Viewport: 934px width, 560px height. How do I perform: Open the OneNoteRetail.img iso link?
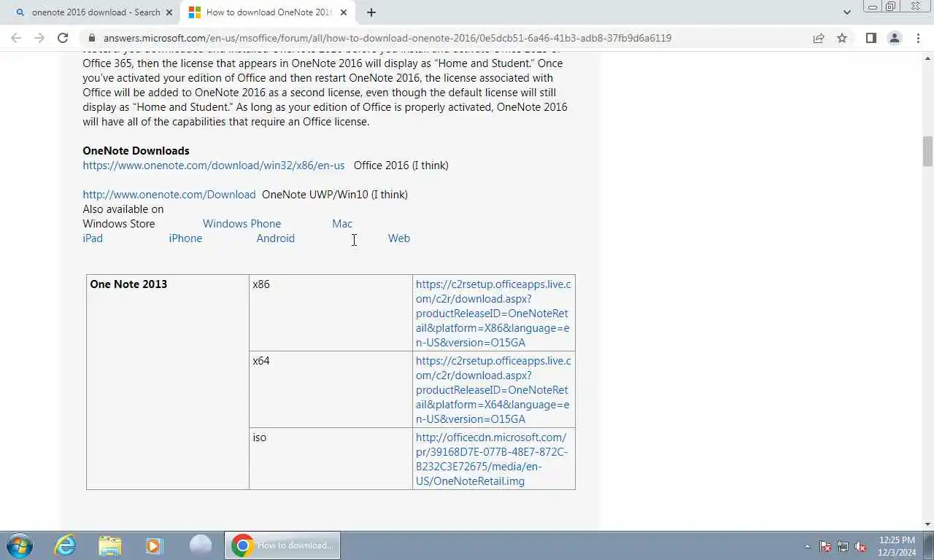(492, 459)
